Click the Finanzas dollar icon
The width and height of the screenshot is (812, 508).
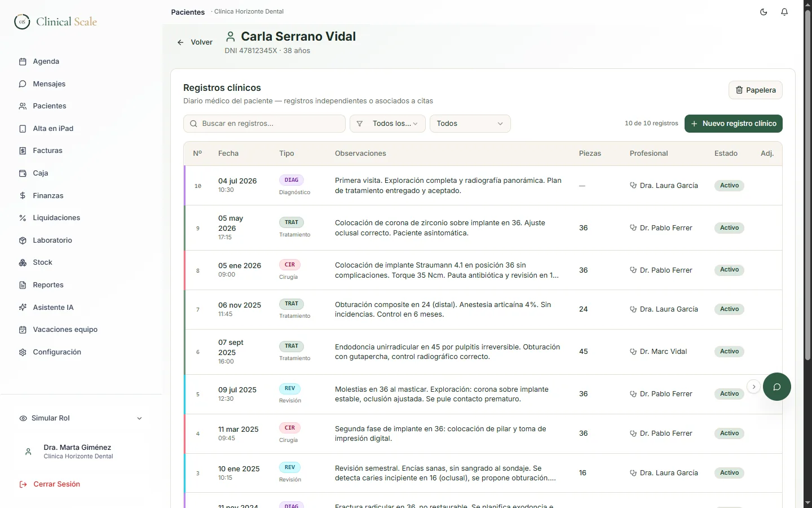(x=23, y=196)
